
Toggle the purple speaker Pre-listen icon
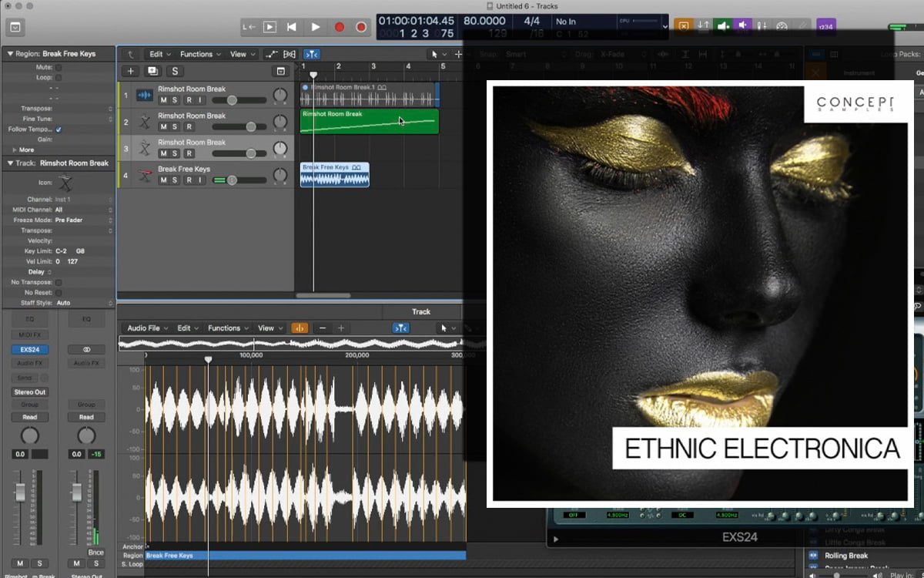coord(743,26)
